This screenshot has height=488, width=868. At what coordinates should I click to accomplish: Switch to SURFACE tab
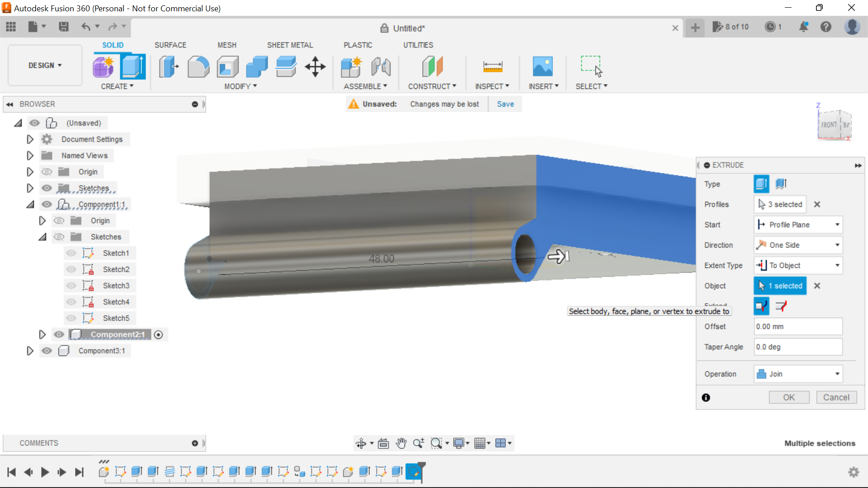point(170,45)
